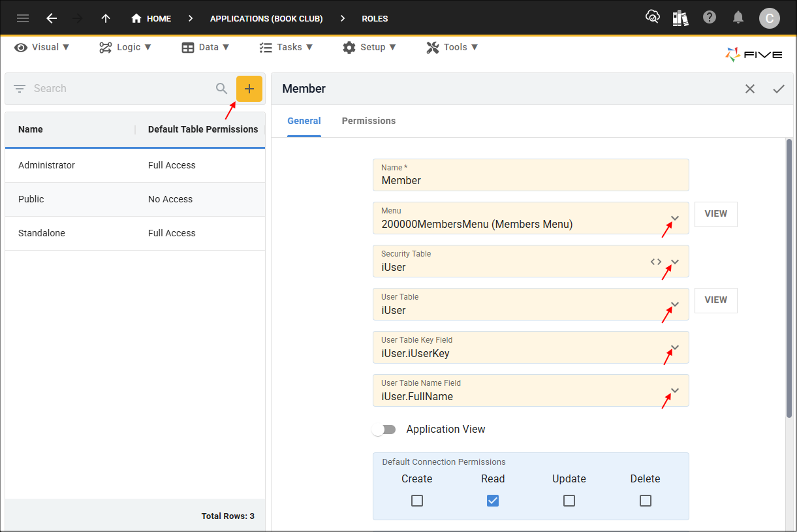
Task: Expand the User Table Key Field dropdown
Action: (675, 348)
